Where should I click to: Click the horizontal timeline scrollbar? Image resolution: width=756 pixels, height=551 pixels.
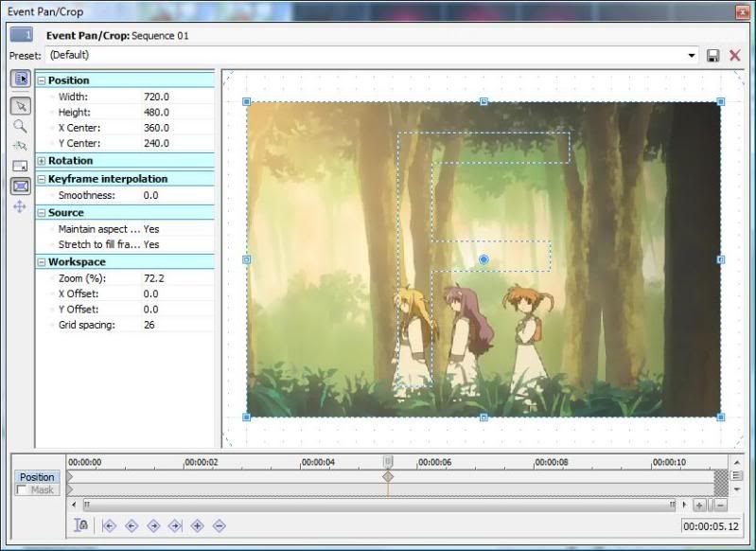378,506
